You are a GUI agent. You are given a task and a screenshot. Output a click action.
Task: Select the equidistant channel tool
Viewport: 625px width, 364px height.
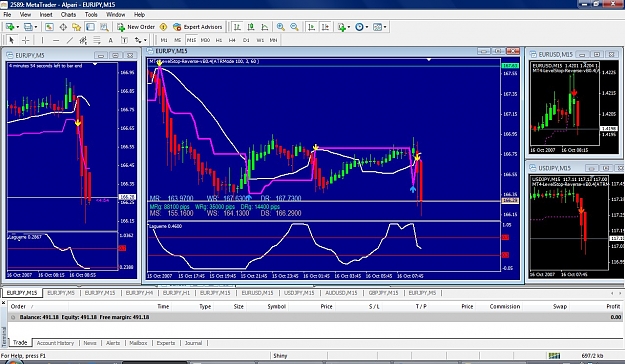(83, 40)
